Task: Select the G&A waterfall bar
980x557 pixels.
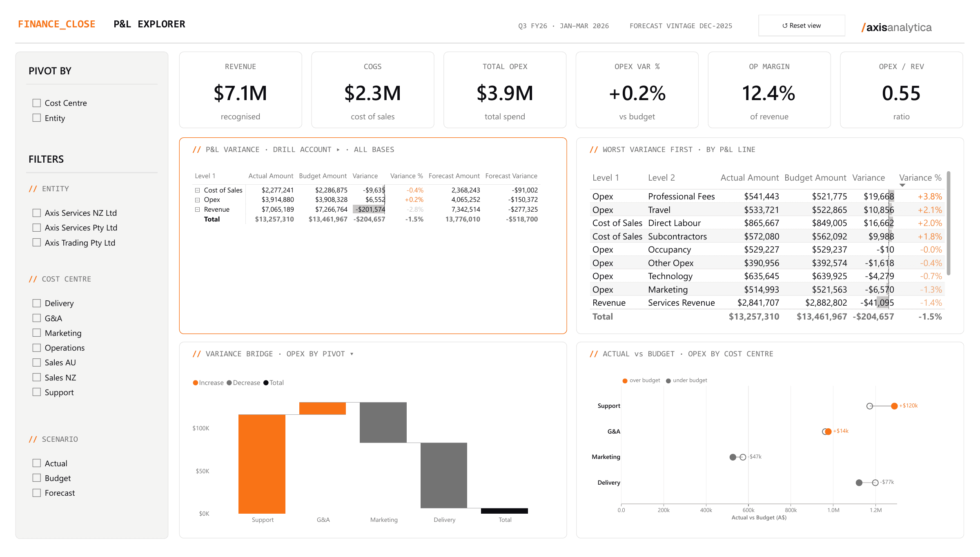Action: [323, 408]
